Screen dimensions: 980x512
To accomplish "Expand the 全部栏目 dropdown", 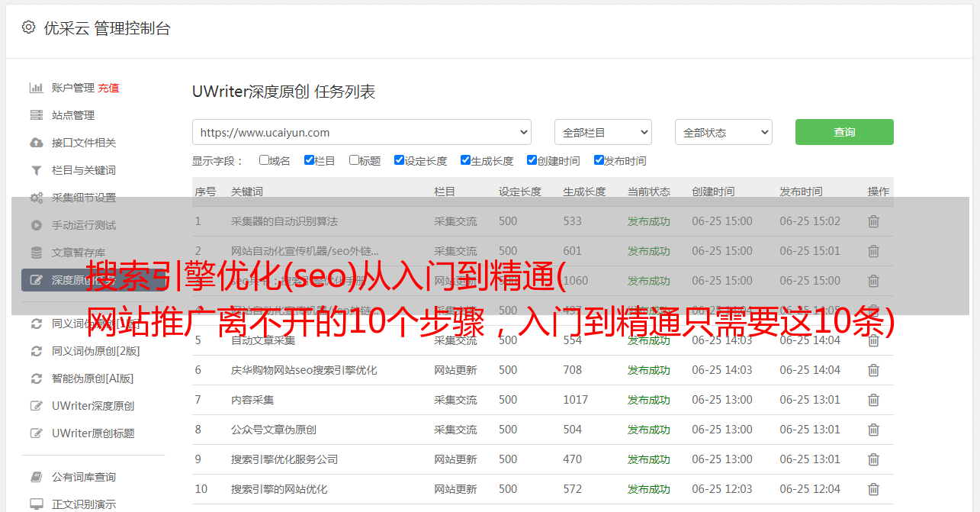I will point(602,132).
